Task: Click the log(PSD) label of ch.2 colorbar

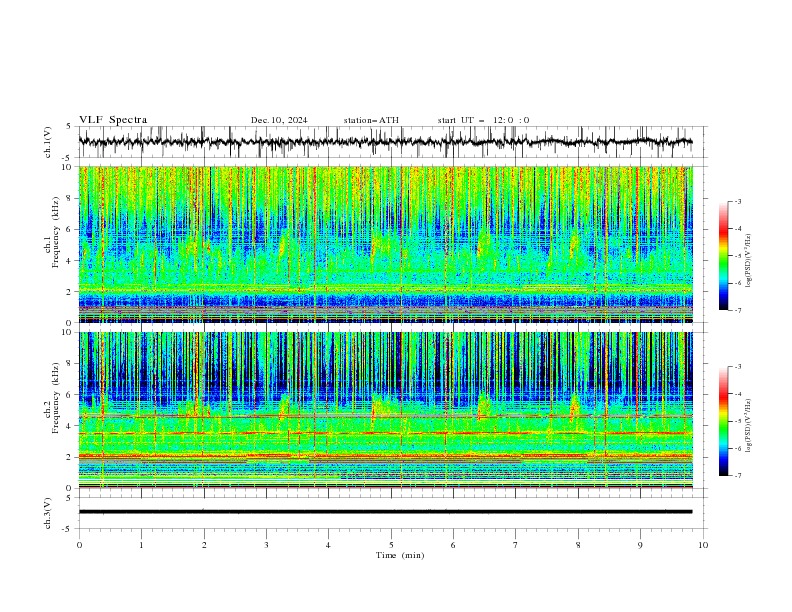Action: click(x=749, y=426)
